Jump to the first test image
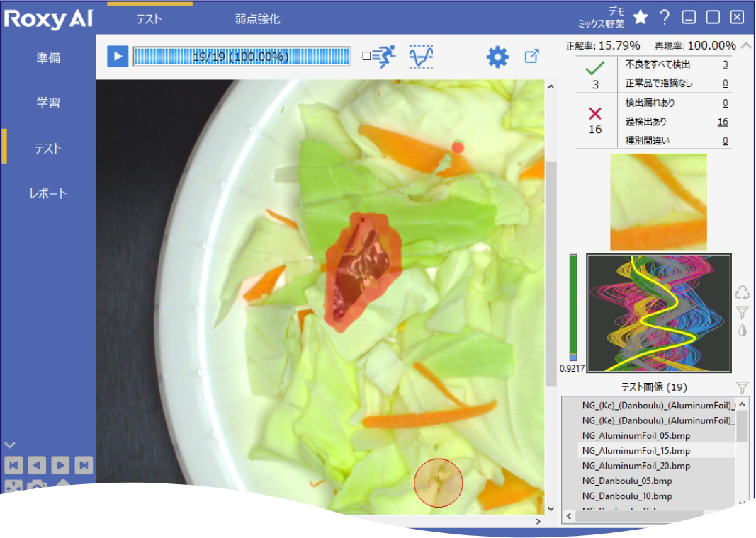 tap(13, 465)
